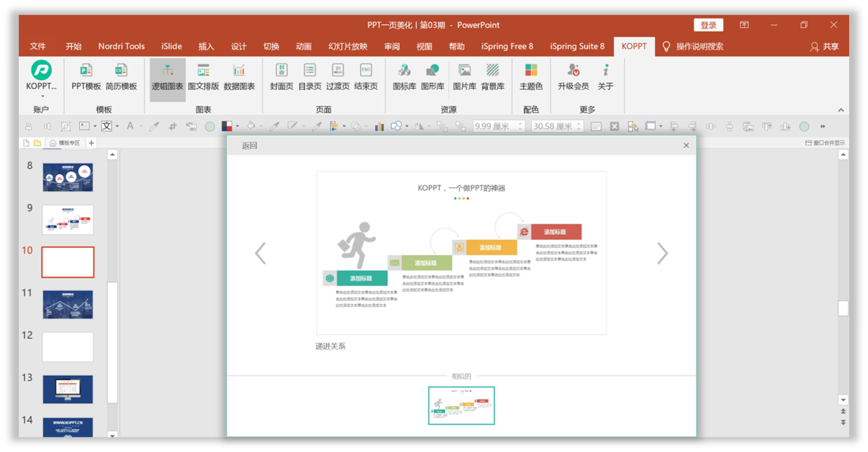Open the 图标库 icon library

pyautogui.click(x=404, y=77)
